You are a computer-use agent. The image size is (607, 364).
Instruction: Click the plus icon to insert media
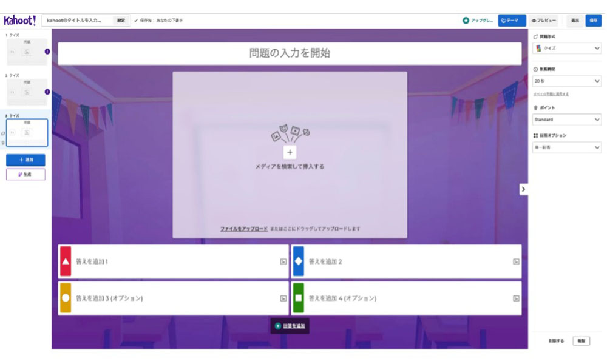(290, 152)
